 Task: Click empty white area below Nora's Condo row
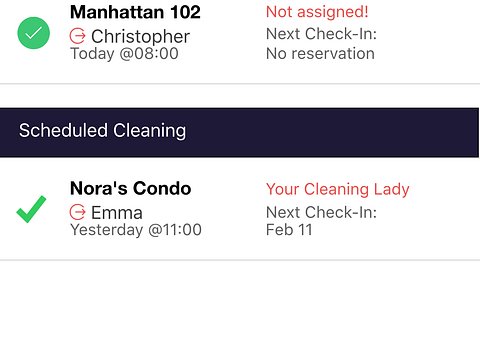click(x=240, y=310)
